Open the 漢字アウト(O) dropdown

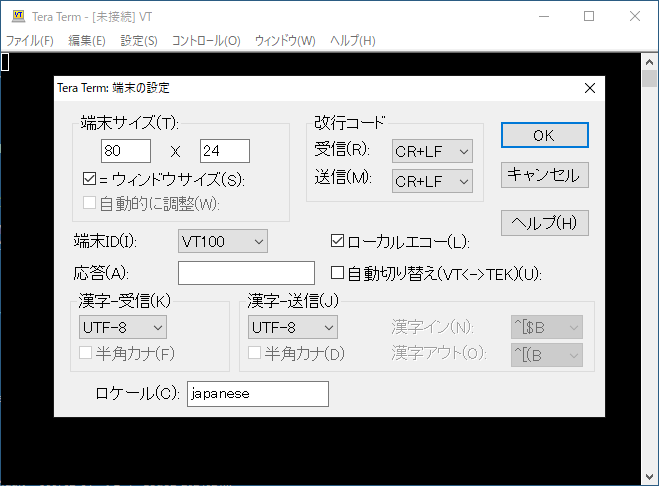pyautogui.click(x=547, y=355)
